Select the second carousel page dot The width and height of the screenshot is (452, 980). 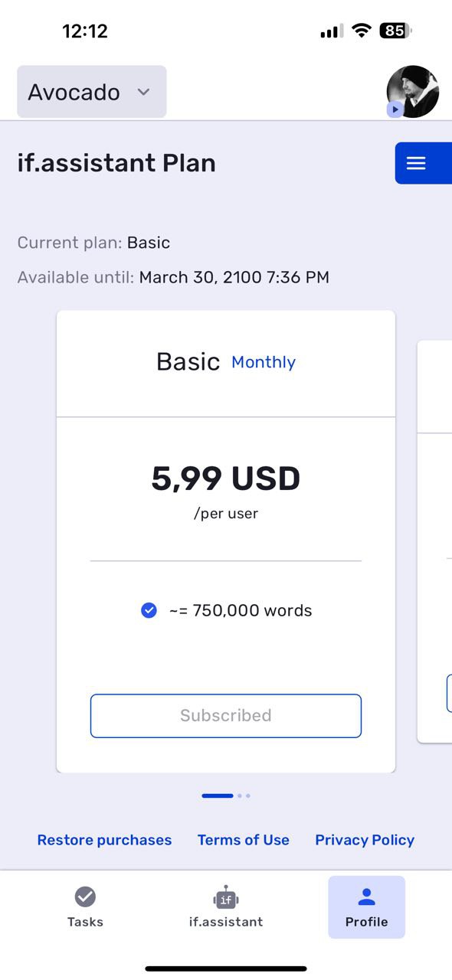[x=240, y=795]
